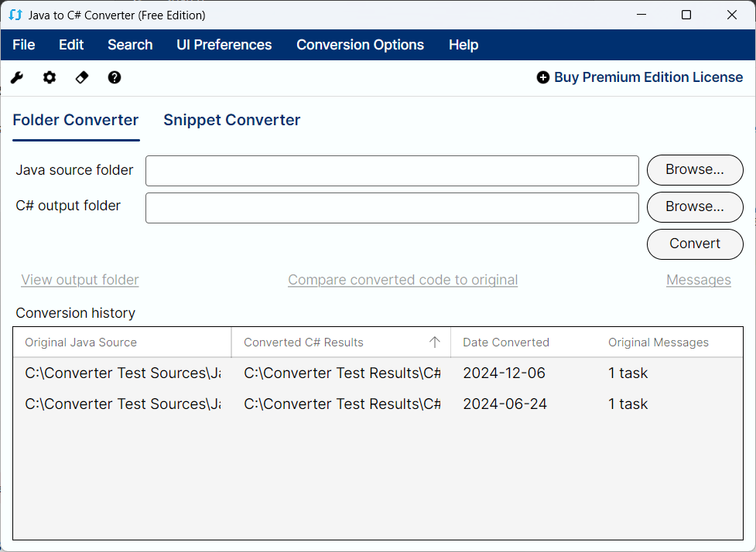Image resolution: width=756 pixels, height=552 pixels.
Task: Open help via the question mark icon
Action: (x=115, y=77)
